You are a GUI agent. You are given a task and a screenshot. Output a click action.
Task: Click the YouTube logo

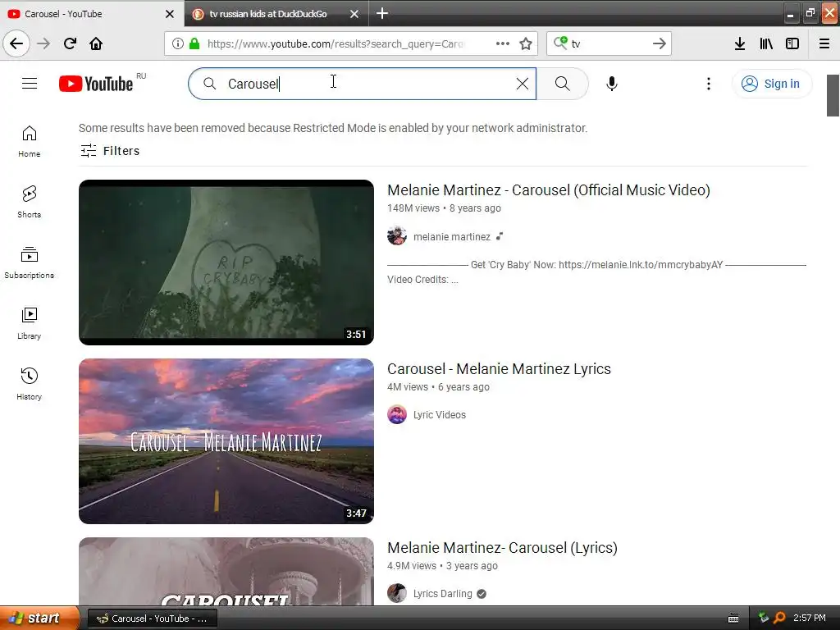click(x=96, y=84)
